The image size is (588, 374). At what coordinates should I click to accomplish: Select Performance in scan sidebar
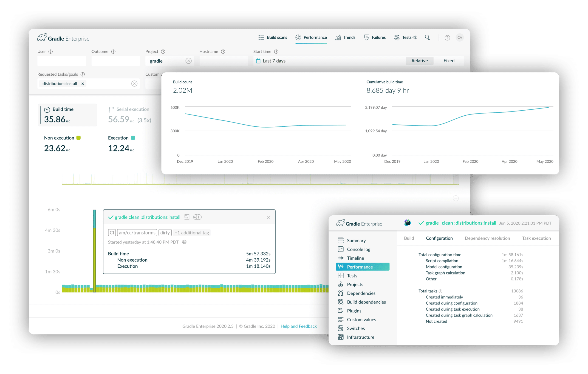[x=362, y=267]
